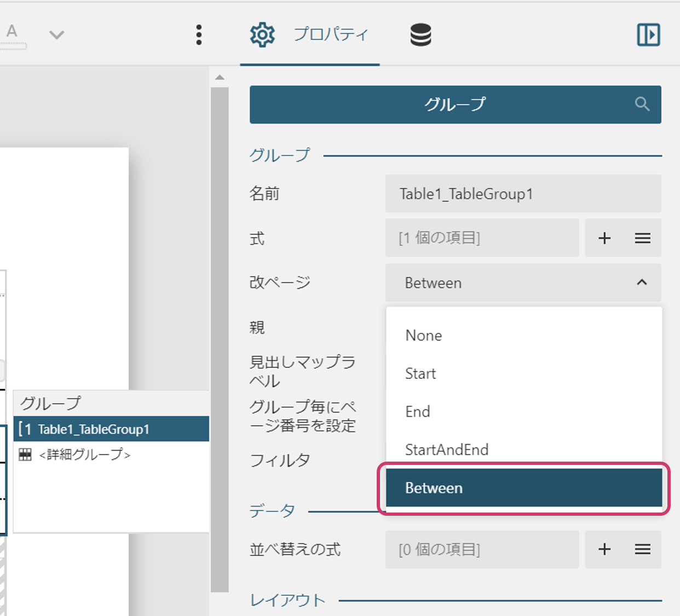Collapse the properties side panel
This screenshot has width=680, height=616.
pos(648,34)
